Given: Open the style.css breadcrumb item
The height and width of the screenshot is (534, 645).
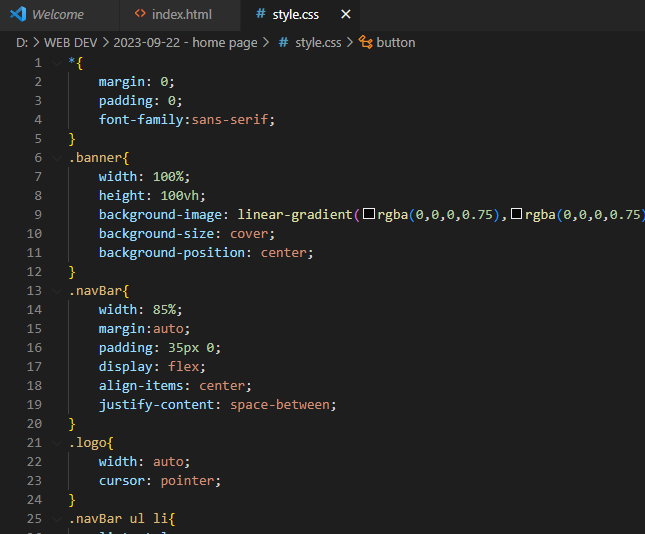Looking at the screenshot, I should pyautogui.click(x=318, y=43).
